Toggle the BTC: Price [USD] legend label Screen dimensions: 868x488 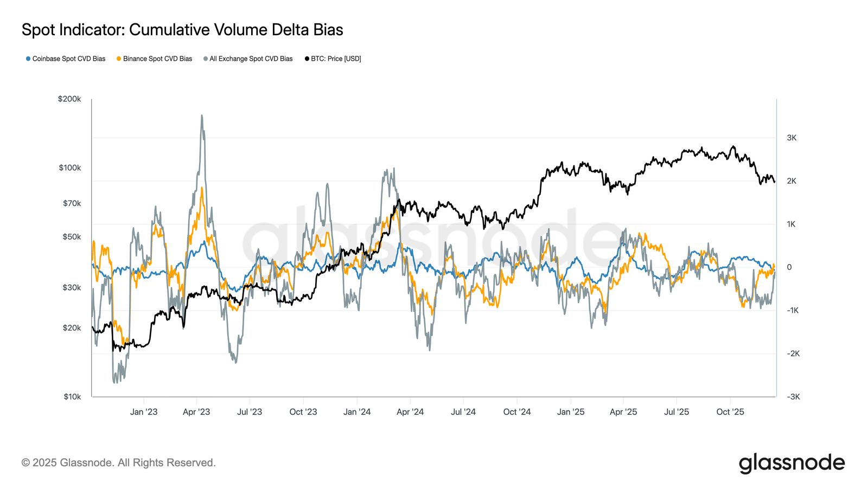coord(336,59)
